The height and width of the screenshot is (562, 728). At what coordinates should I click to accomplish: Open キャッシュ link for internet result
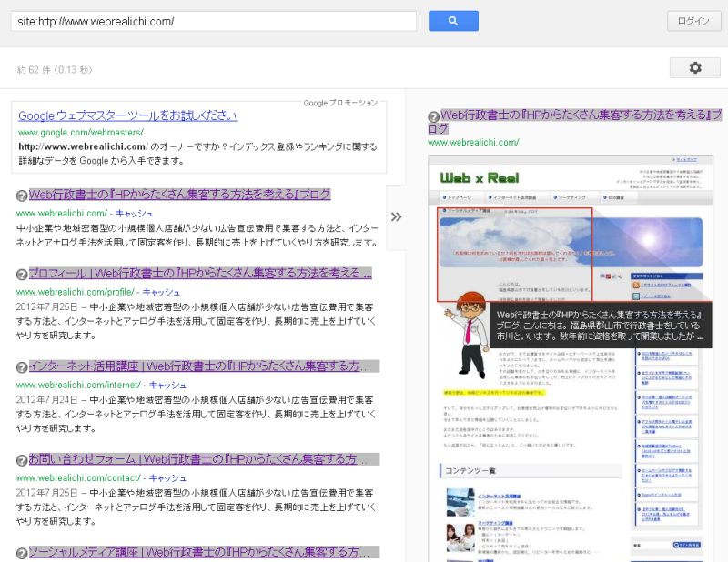tap(167, 386)
